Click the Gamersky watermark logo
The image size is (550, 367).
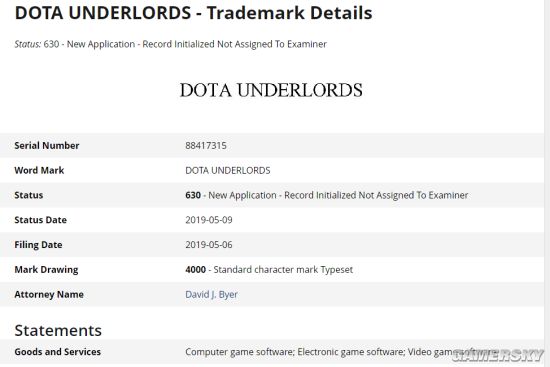pos(498,355)
